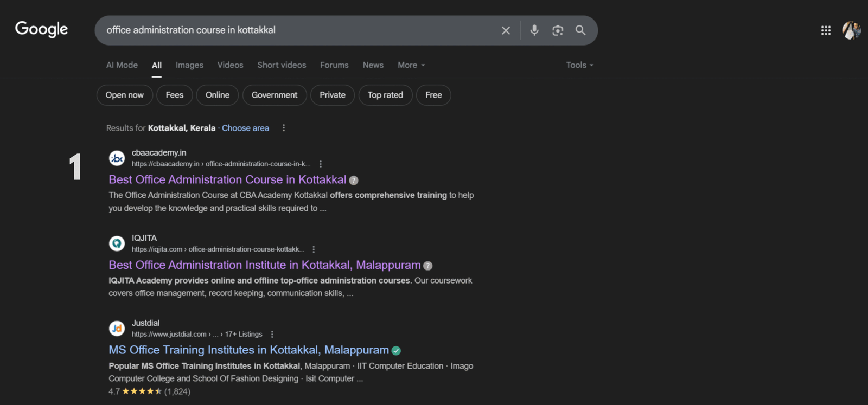The height and width of the screenshot is (405, 868).
Task: Open MS Office Training Institutes in Kottakkal link
Action: (248, 350)
